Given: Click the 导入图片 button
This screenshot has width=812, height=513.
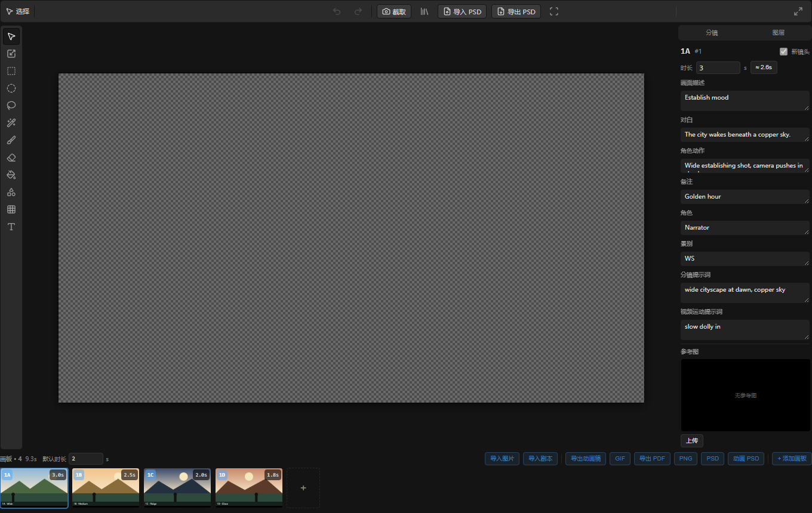Looking at the screenshot, I should click(x=502, y=459).
